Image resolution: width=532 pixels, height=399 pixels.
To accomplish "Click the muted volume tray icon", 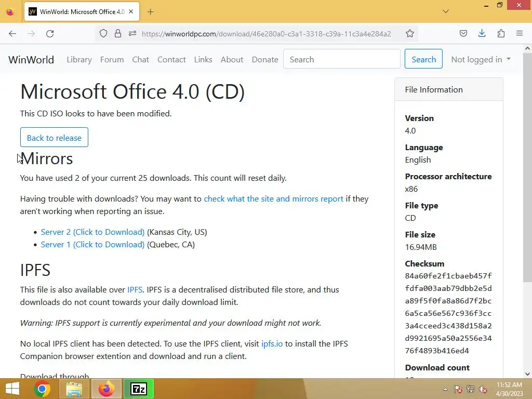I will pyautogui.click(x=483, y=389).
